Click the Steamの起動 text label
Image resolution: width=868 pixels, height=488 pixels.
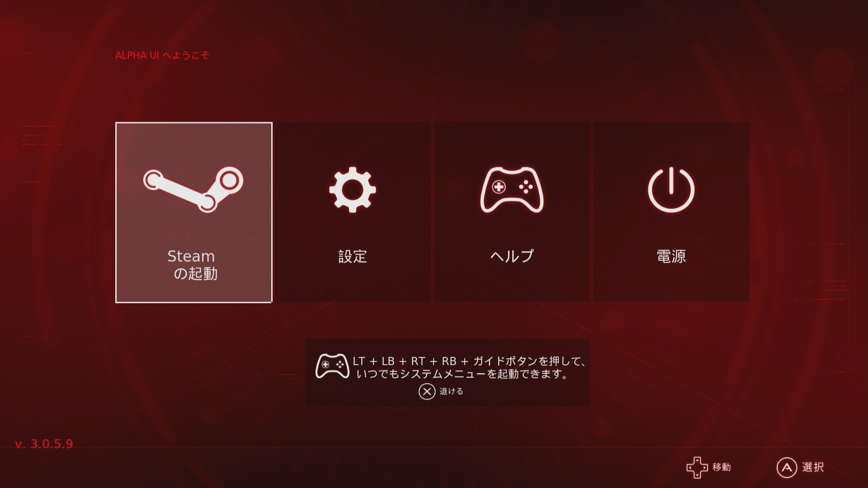click(193, 265)
